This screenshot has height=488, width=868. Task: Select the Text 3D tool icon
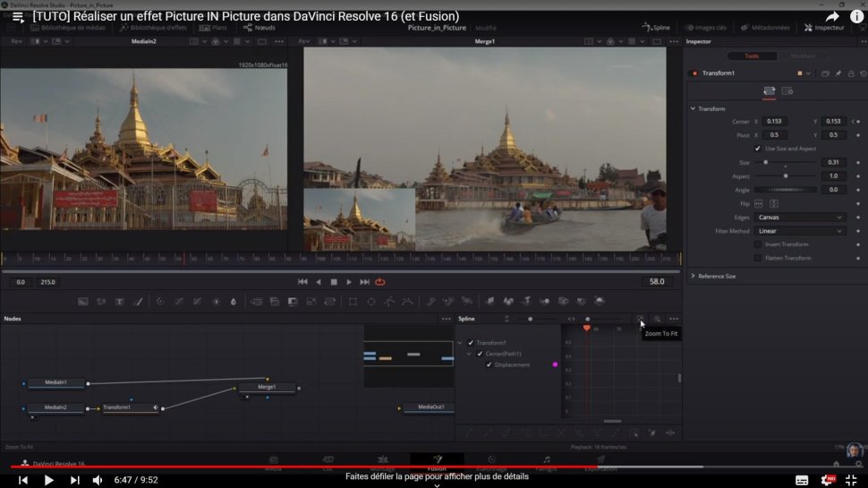click(x=526, y=301)
